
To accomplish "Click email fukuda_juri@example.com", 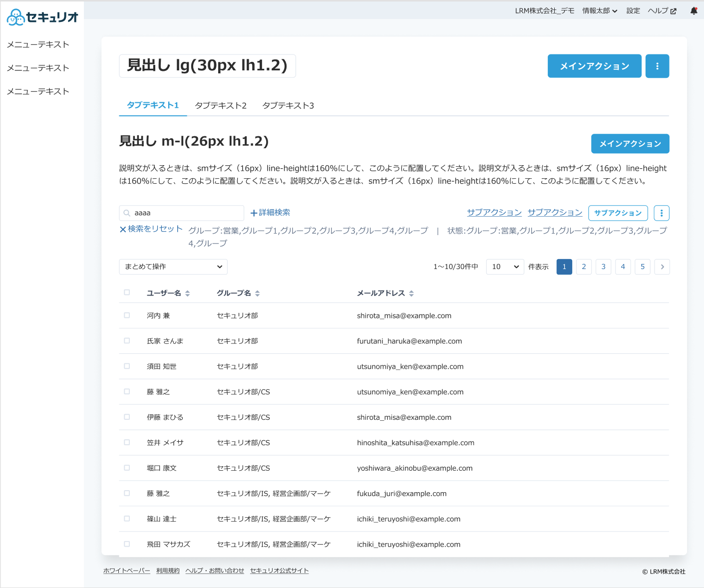I will point(401,494).
